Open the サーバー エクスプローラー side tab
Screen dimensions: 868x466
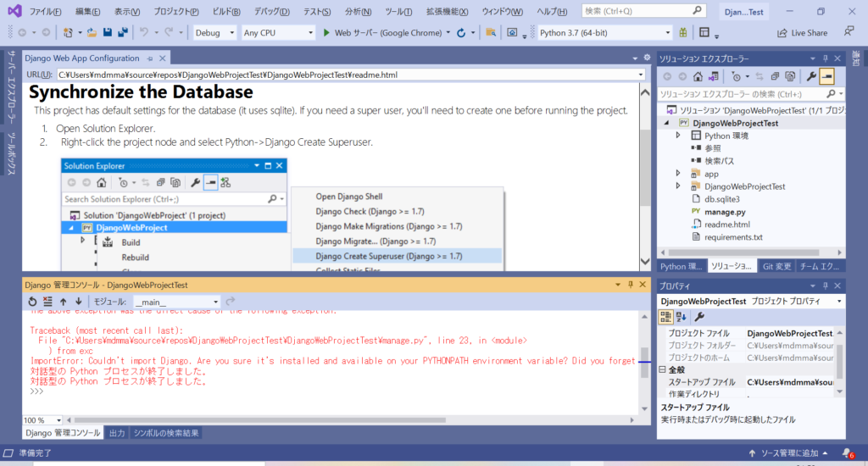pyautogui.click(x=11, y=86)
